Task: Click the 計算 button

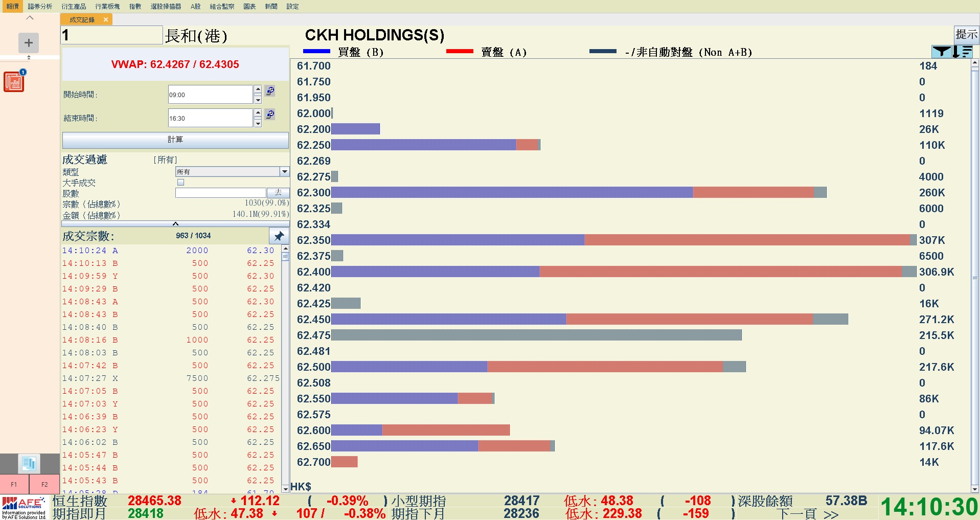Action: 175,140
